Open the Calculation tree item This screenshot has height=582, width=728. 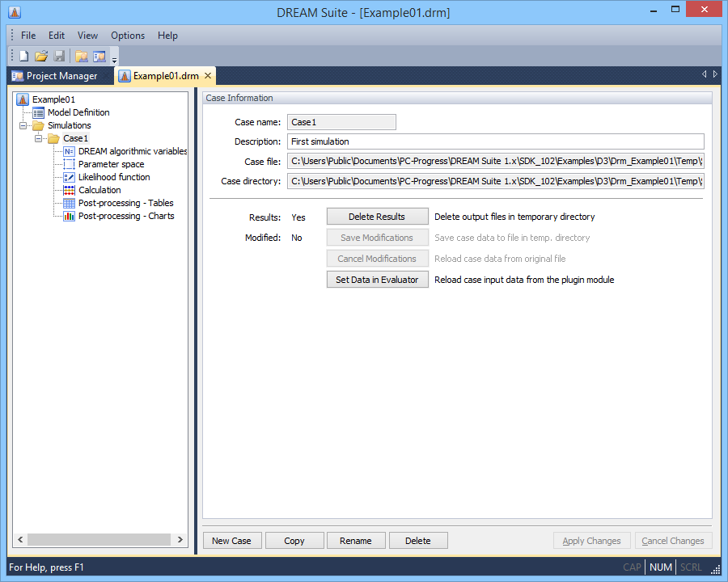[x=99, y=190]
